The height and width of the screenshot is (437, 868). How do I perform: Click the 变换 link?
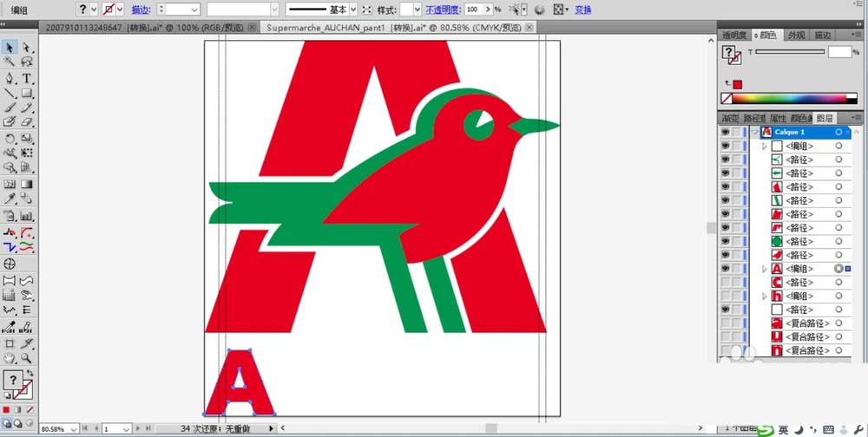click(x=583, y=10)
